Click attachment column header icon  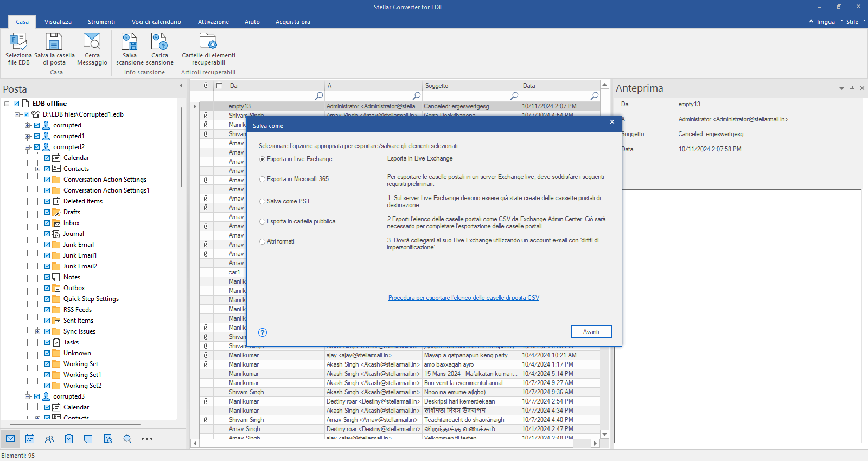pyautogui.click(x=206, y=85)
